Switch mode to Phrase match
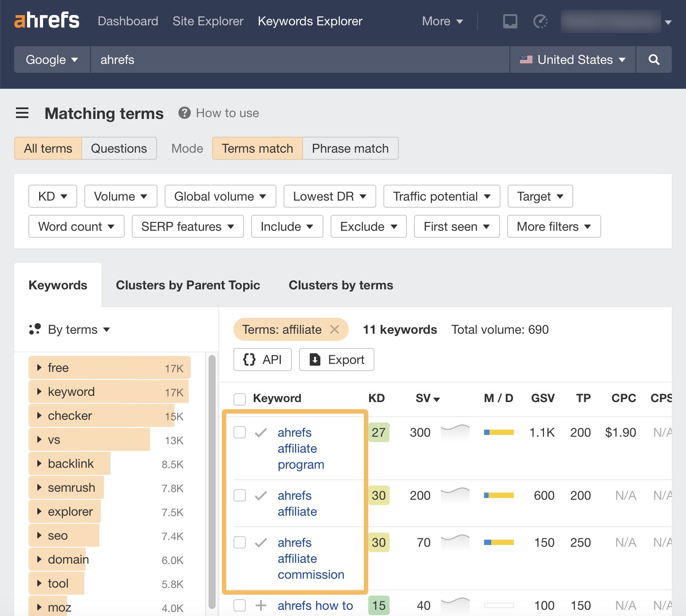 350,148
